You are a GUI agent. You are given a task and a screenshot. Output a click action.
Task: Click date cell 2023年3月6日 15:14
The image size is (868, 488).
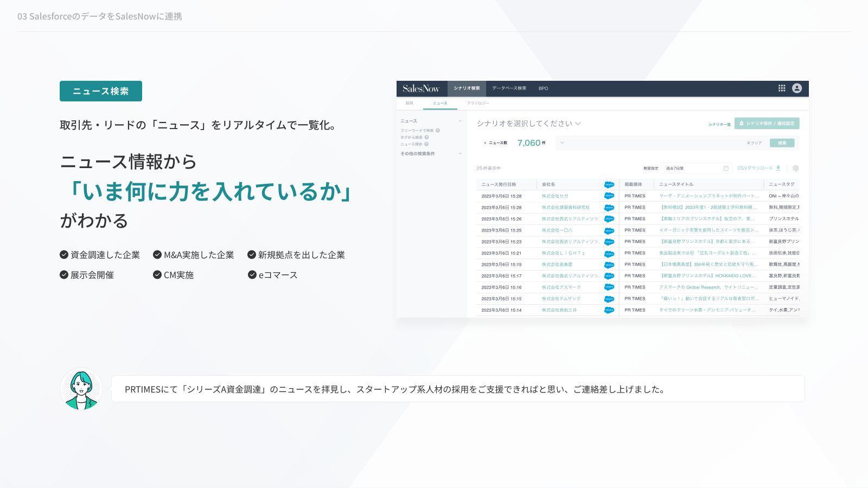tap(501, 310)
